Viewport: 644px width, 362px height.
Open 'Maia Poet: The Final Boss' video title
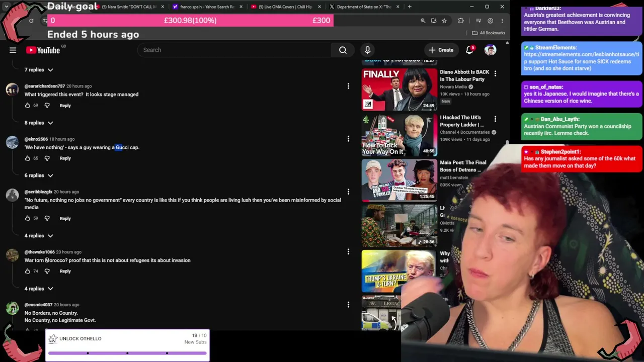(x=463, y=166)
